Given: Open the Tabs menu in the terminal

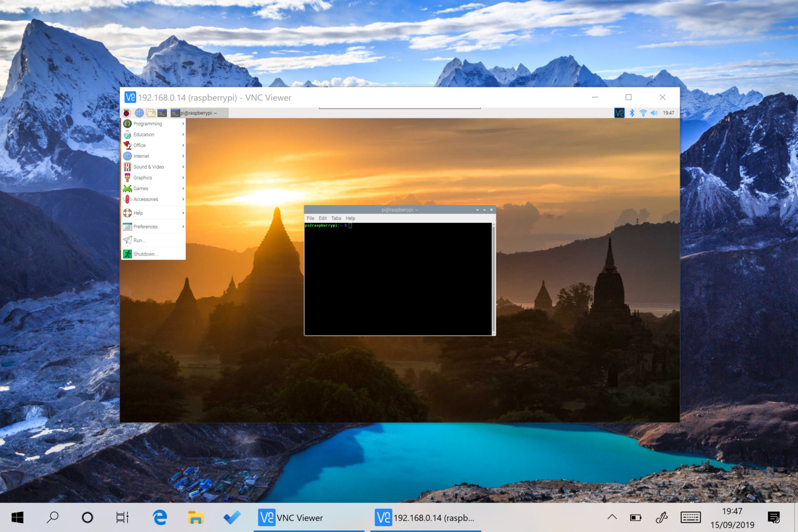Looking at the screenshot, I should point(336,218).
